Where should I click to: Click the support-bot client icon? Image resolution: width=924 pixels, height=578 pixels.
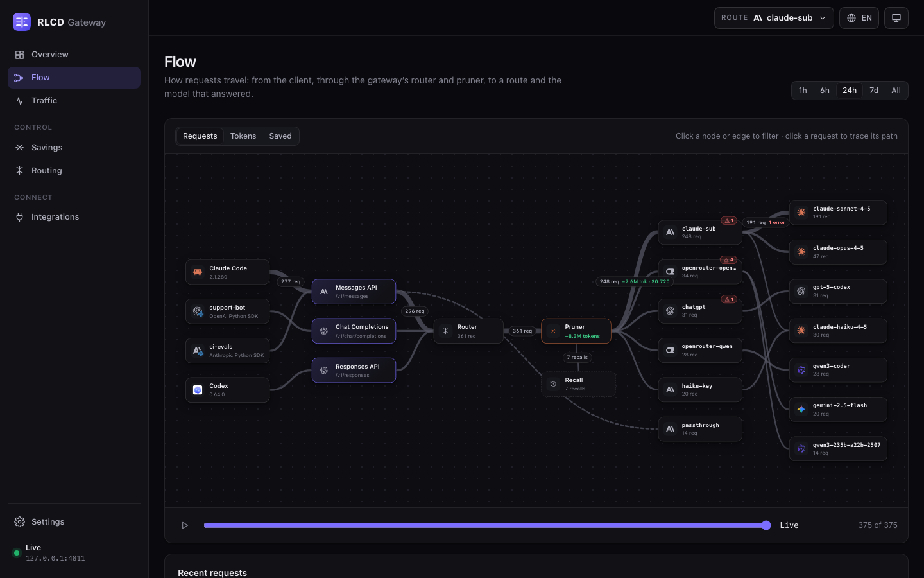point(198,311)
